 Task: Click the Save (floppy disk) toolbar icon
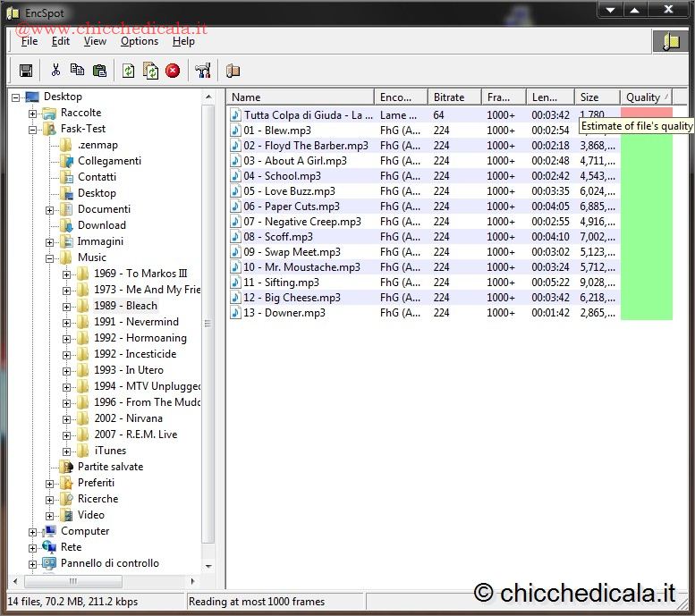[x=26, y=71]
